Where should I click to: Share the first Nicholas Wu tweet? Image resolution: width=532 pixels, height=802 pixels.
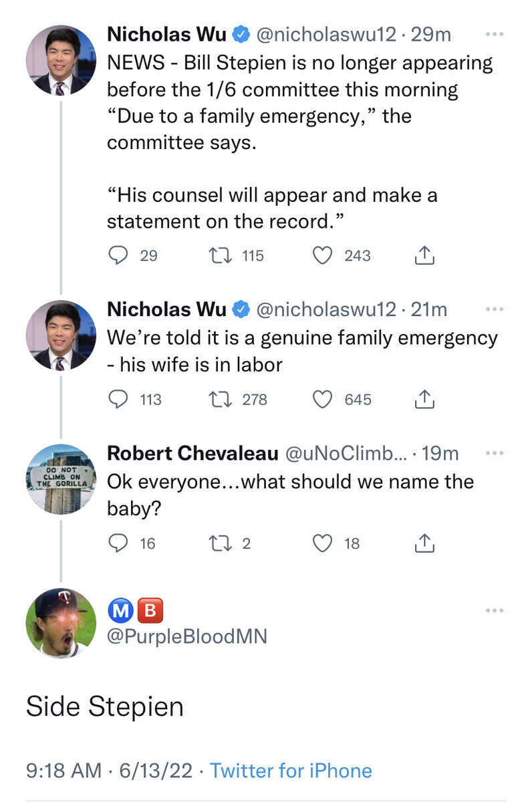(425, 255)
